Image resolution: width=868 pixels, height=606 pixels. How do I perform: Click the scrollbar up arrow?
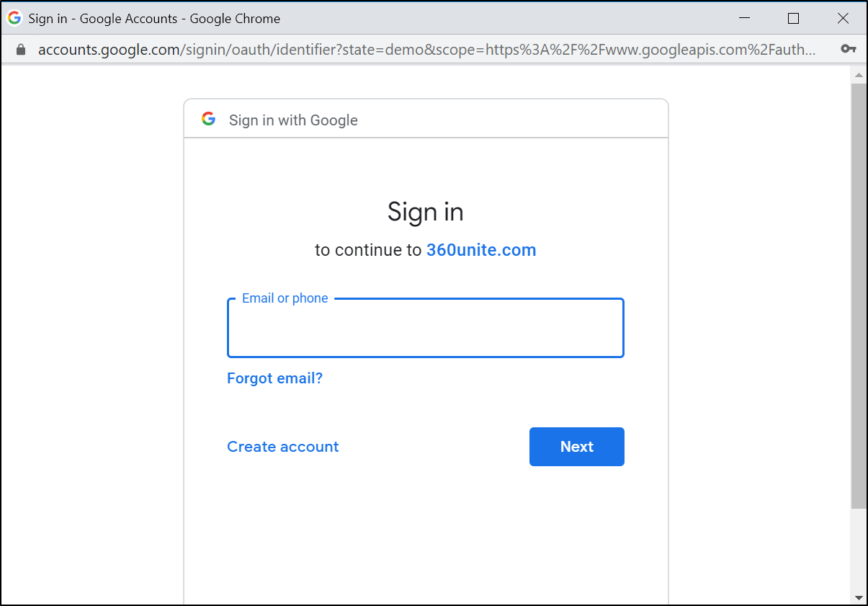point(858,75)
